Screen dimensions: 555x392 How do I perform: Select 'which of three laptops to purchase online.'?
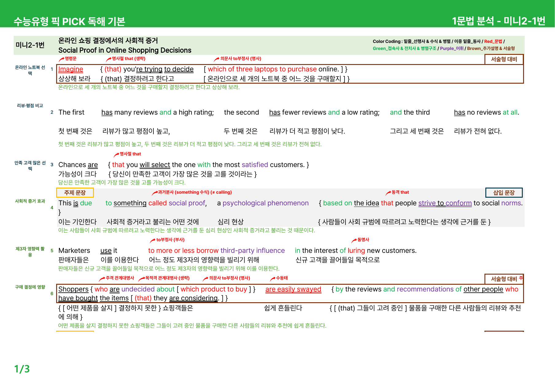(x=273, y=69)
